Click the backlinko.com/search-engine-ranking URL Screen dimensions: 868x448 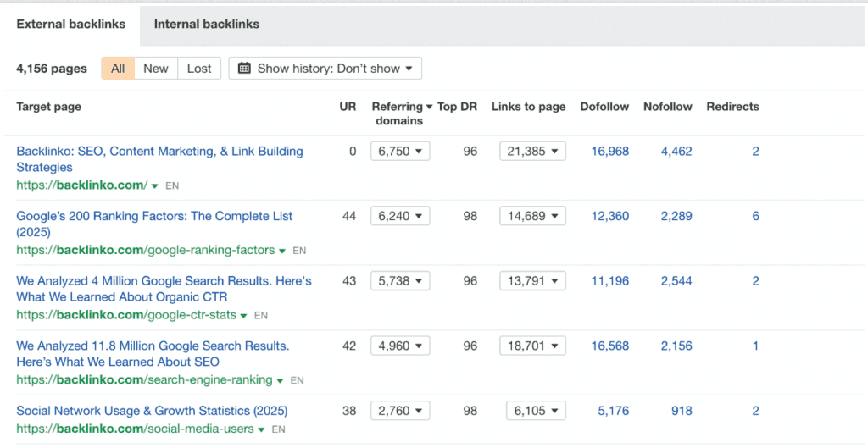coord(144,380)
